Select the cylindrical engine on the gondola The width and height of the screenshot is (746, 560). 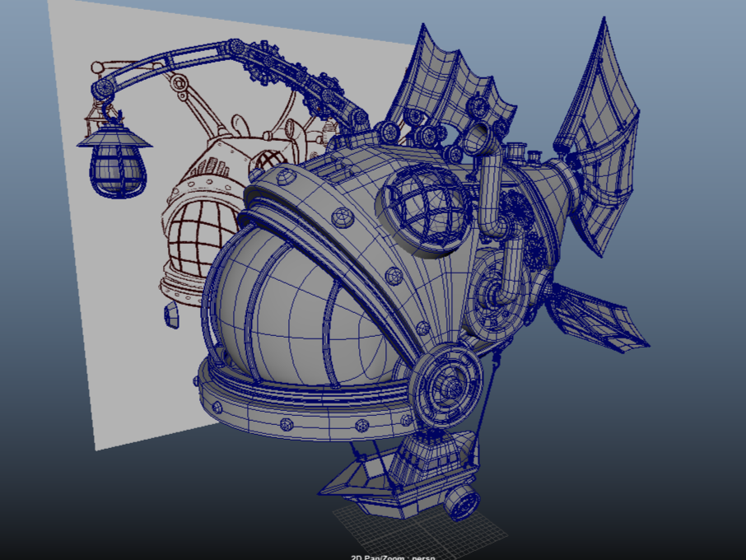click(x=461, y=503)
